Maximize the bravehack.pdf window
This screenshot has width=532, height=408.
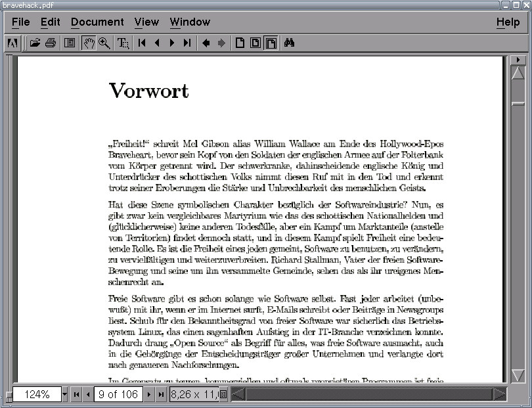[516, 5]
